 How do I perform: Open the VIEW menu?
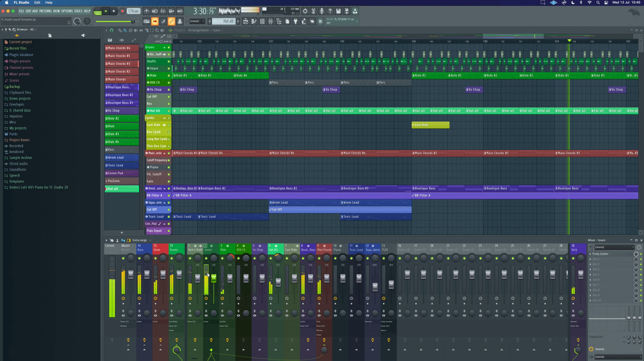[x=56, y=11]
